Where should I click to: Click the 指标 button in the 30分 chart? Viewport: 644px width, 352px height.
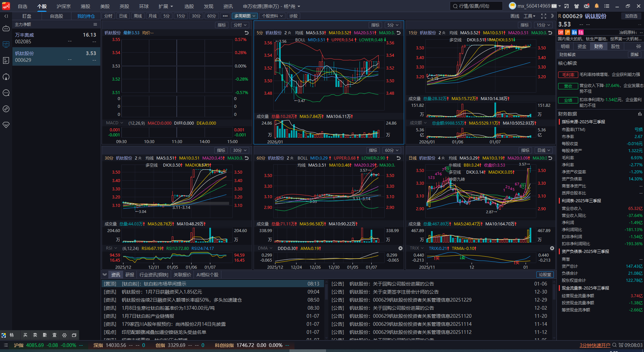coord(221,150)
